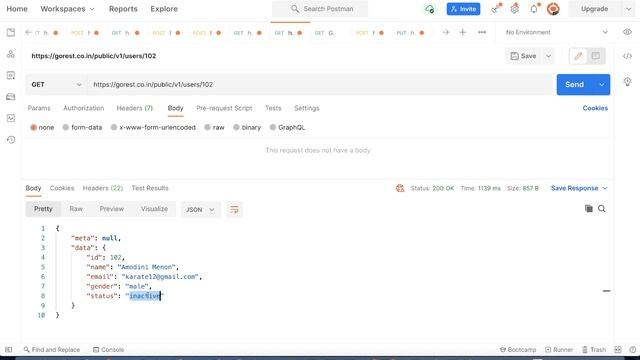
Task: Send the GET request
Action: coord(575,84)
